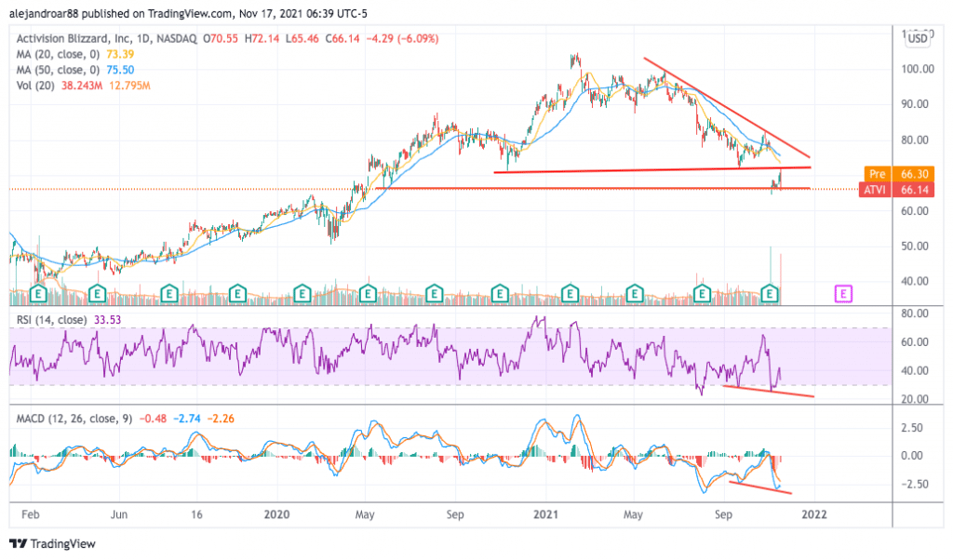Image resolution: width=953 pixels, height=560 pixels.
Task: Click the purple upcoming earnings E marker
Action: tap(843, 294)
